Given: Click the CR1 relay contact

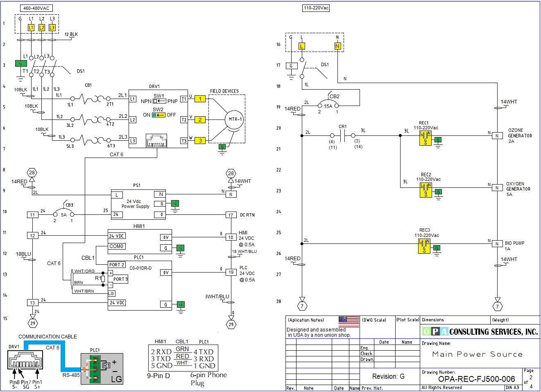Looking at the screenshot, I should [343, 135].
